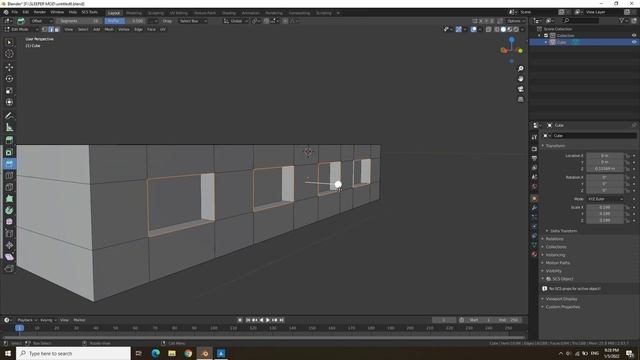Screen dimensions: 640x360
Task: Open the World properties tab
Action: 534,187
